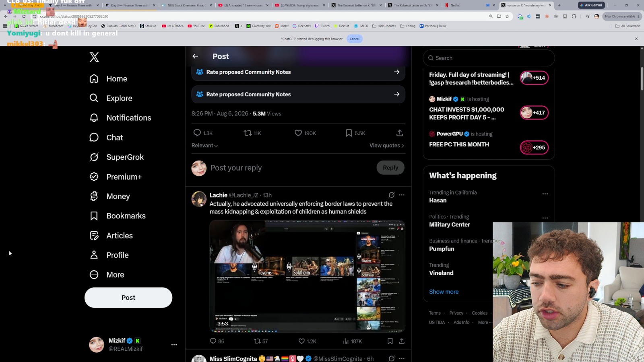Screen dimensions: 644x362
Task: Open Notifications in the sidebar
Action: click(x=120, y=118)
